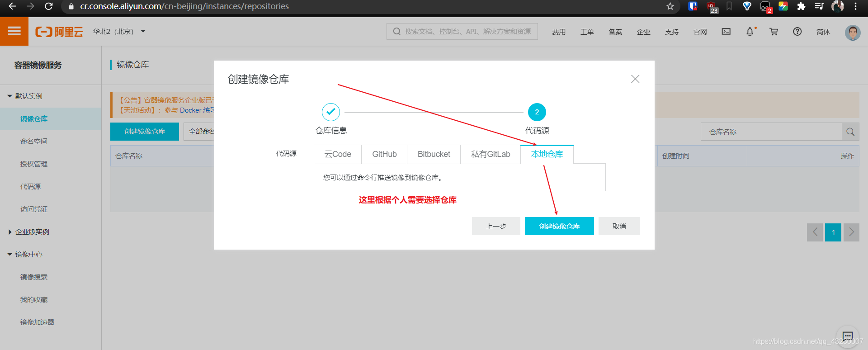
Task: Reload the page with refresh icon
Action: (x=49, y=6)
